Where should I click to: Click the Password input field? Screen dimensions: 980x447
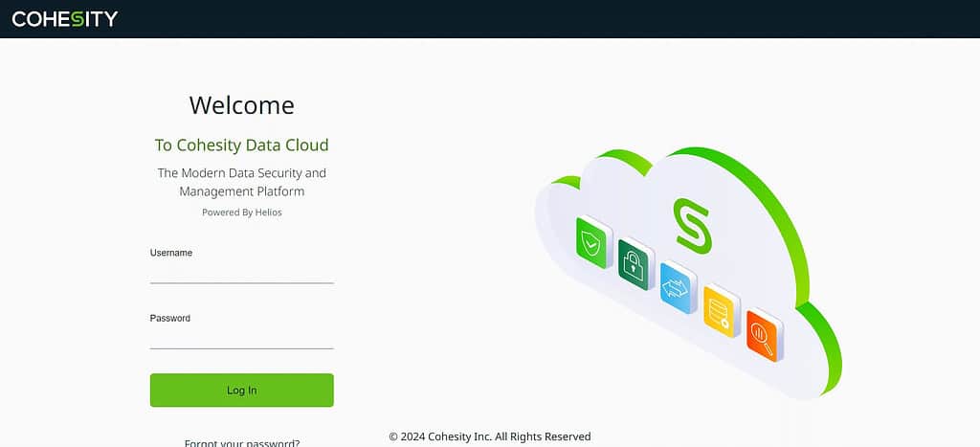pyautogui.click(x=242, y=338)
